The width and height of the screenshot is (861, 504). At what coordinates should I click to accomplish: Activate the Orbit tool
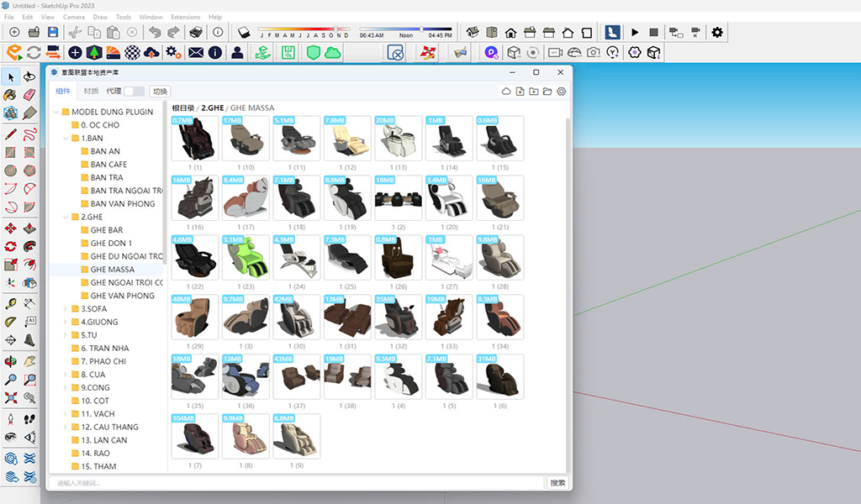pos(10,360)
